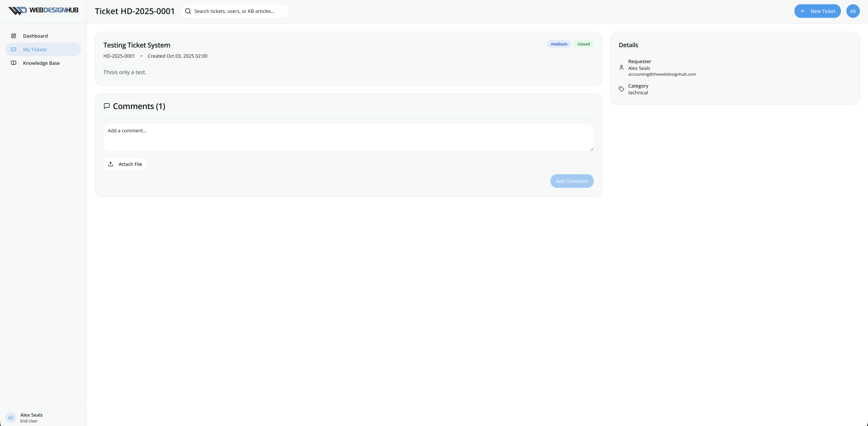868x426 pixels.
Task: Click the Knowledge Base book icon
Action: tap(14, 63)
